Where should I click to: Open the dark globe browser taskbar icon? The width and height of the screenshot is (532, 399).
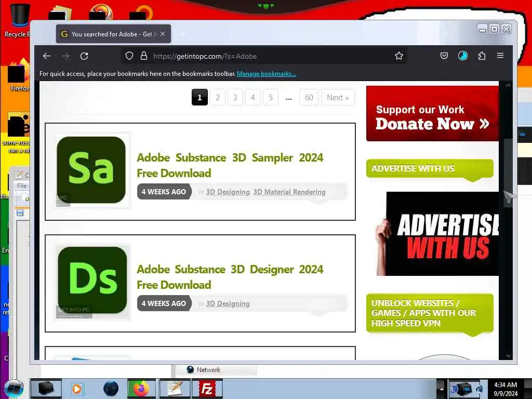tap(111, 389)
